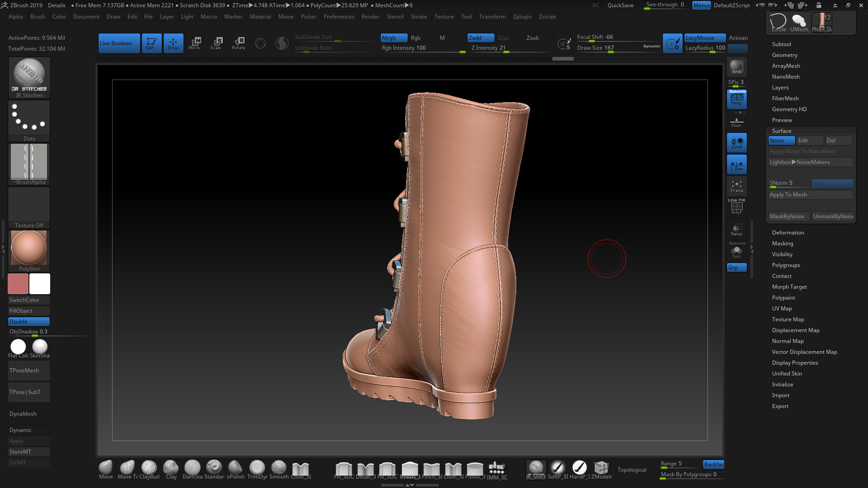Screen dimensions: 868x488
Task: Toggle Persp perspective view
Action: (x=736, y=99)
